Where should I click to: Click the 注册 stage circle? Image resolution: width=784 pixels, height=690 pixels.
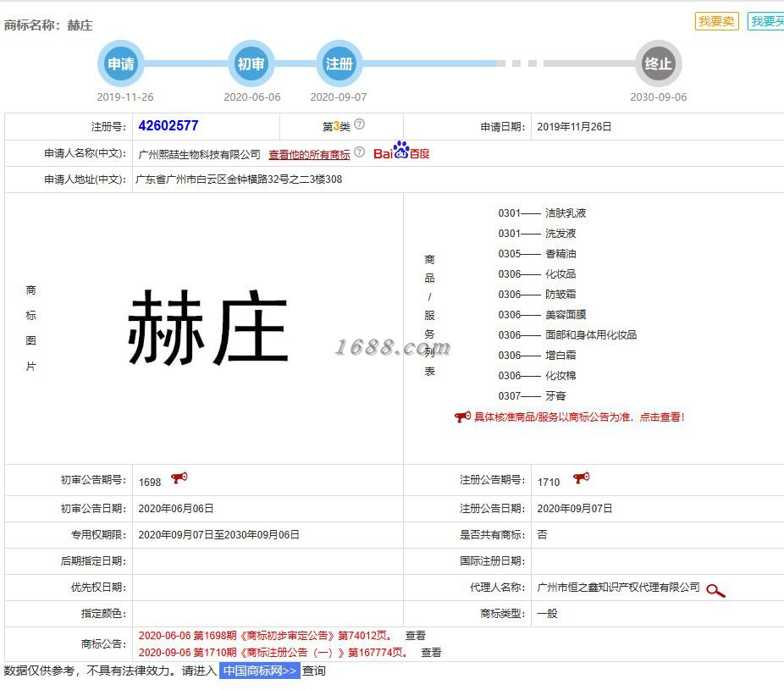(339, 63)
